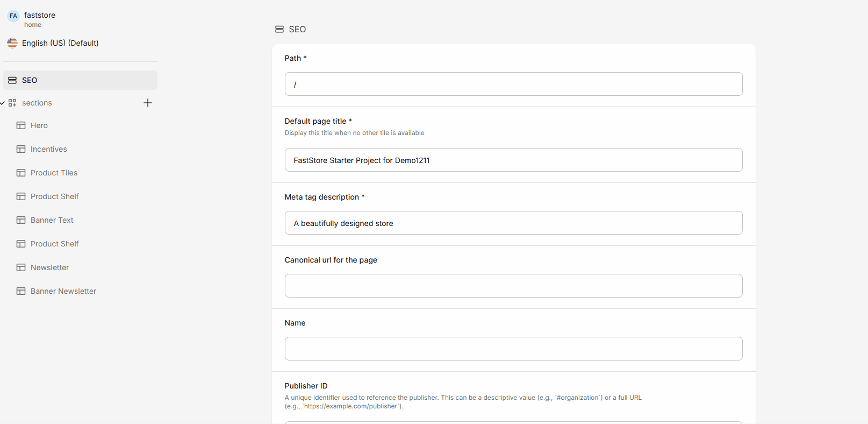Select the SEO item in the sidebar

coord(80,80)
